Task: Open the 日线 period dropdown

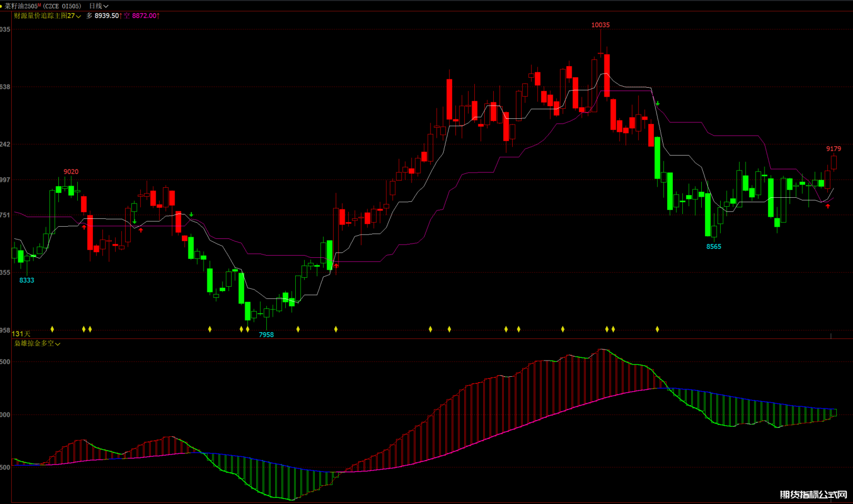Action: [x=98, y=6]
